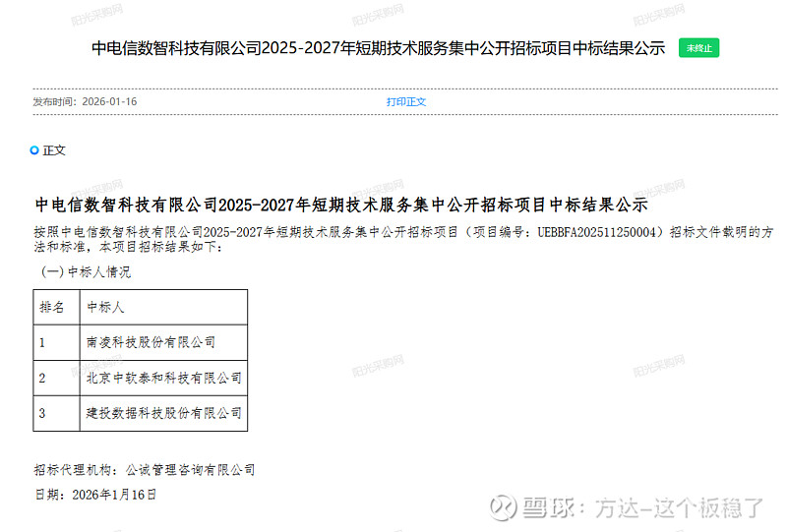
Task: Click the top page title about 中标结果公示
Action: (378, 48)
